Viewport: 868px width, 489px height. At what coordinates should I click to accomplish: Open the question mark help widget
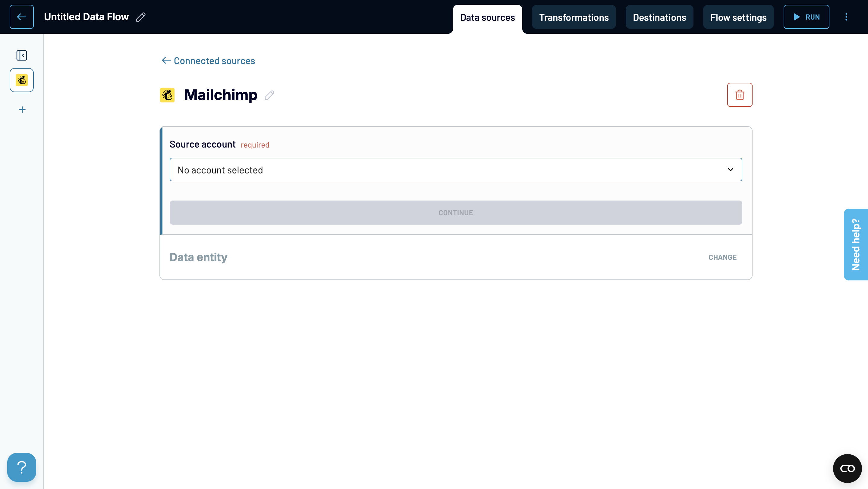22,467
